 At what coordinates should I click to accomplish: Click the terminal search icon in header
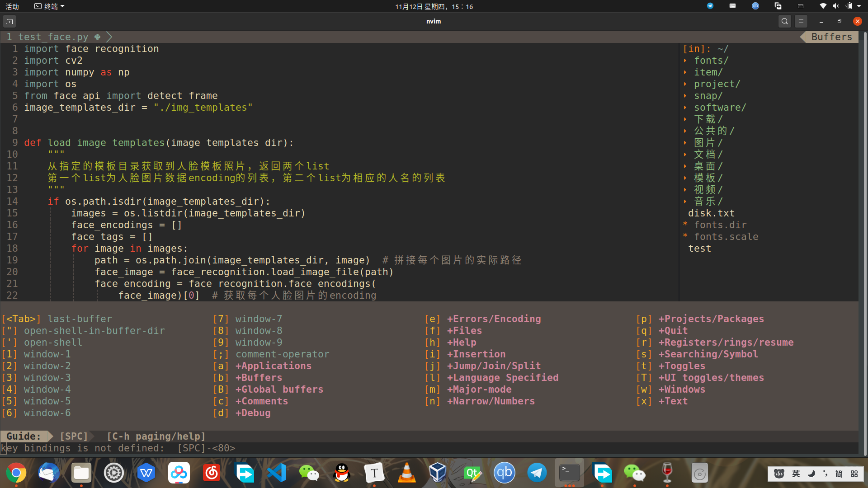784,21
